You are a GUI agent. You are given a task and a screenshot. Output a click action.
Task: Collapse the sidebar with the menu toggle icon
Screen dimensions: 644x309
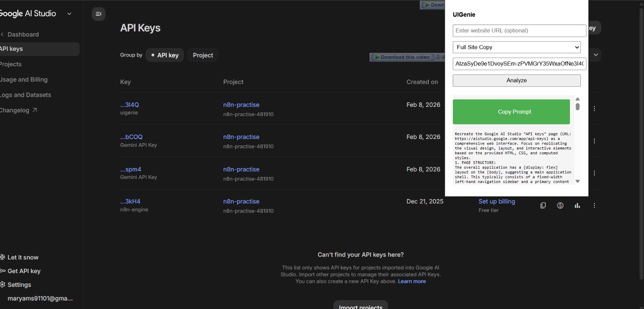point(98,14)
